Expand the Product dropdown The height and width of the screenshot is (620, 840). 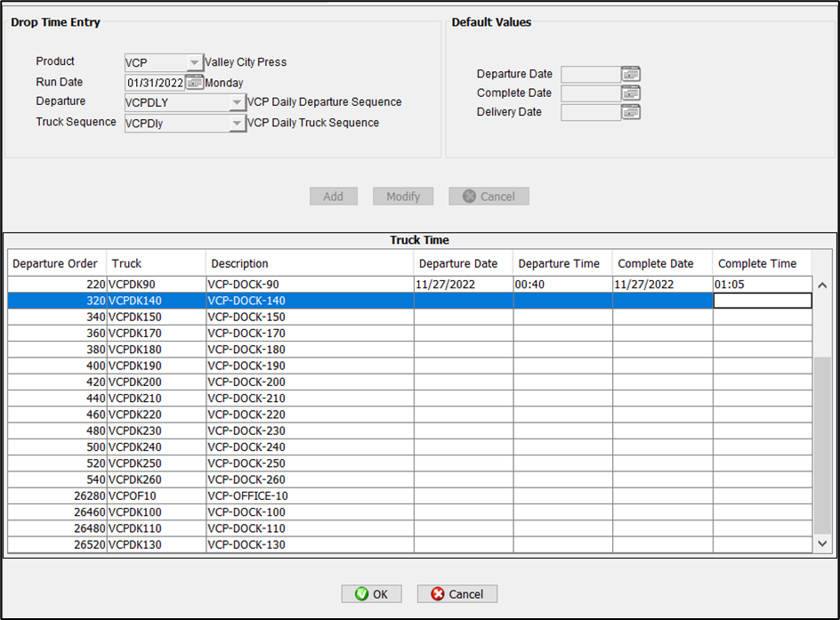coord(194,63)
